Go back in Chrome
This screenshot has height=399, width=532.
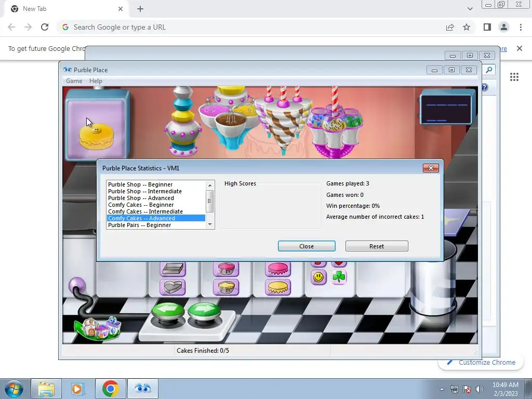tap(11, 27)
